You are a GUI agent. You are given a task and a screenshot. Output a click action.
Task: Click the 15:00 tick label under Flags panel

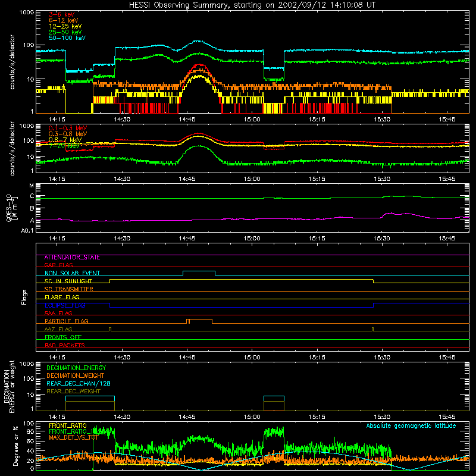(x=252, y=358)
